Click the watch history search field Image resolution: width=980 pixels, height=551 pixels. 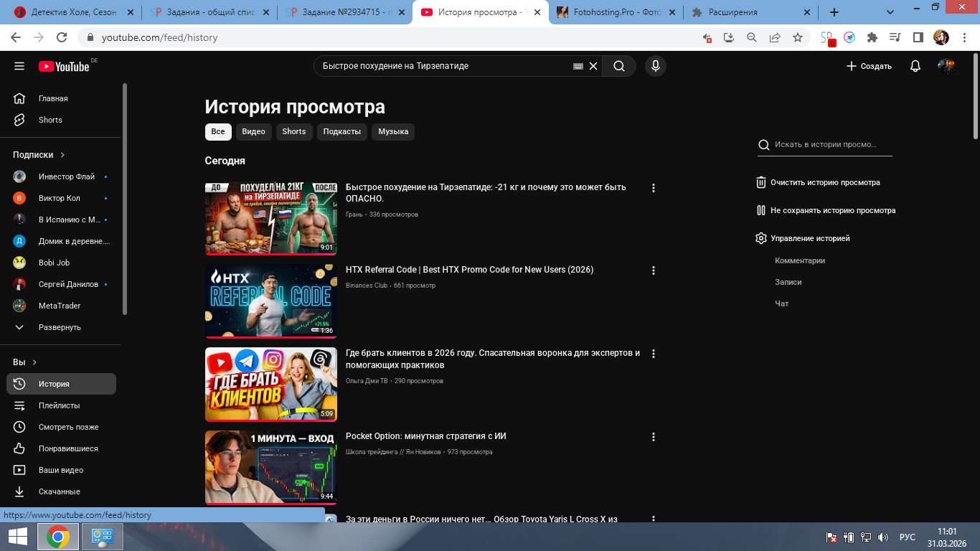825,144
